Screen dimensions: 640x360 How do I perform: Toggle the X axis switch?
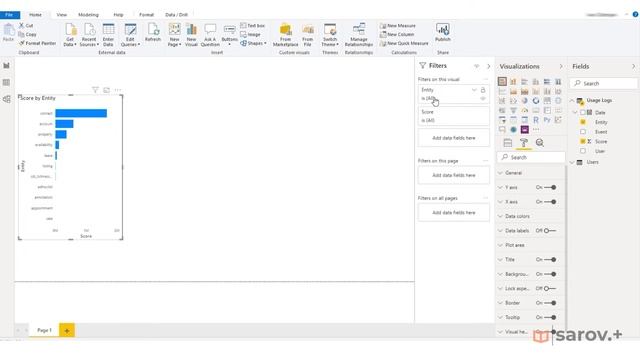(550, 202)
